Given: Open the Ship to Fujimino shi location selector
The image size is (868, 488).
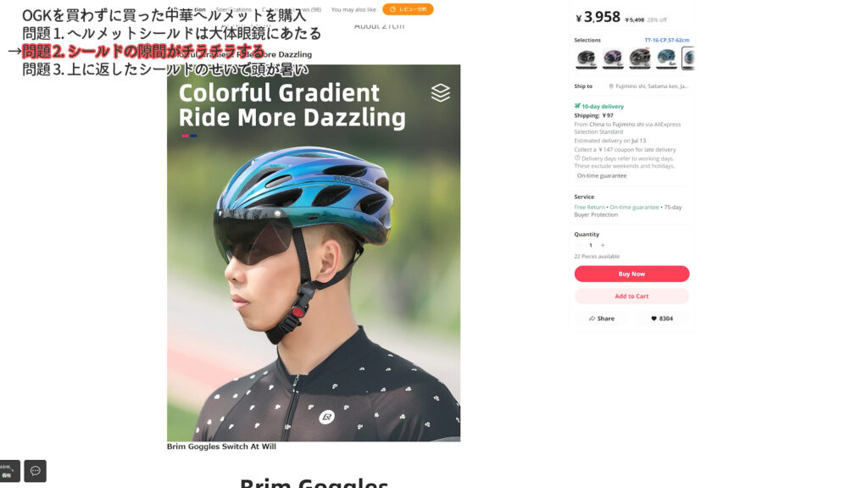Looking at the screenshot, I should (648, 86).
